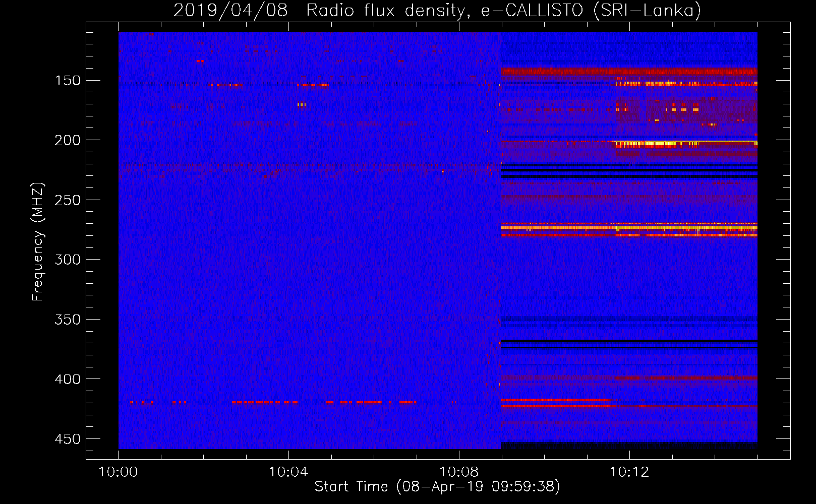Screen dimensions: 816x504
Task: Click the date '2019/04/08' in the title
Action: click(x=230, y=10)
